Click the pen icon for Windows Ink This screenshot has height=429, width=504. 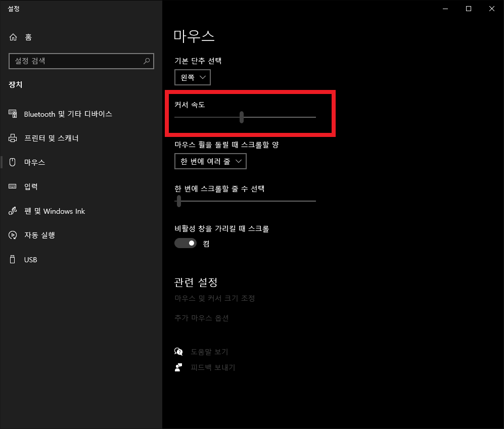13,211
